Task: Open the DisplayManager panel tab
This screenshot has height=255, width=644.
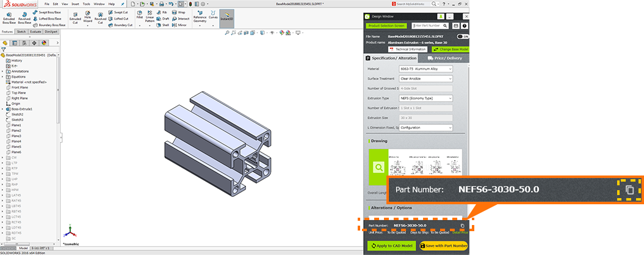Action: 43,43
